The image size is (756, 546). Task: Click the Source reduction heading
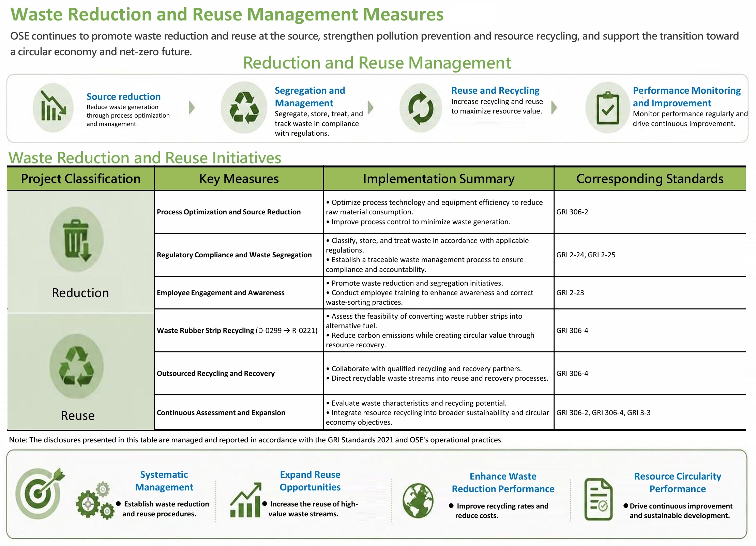(x=123, y=96)
